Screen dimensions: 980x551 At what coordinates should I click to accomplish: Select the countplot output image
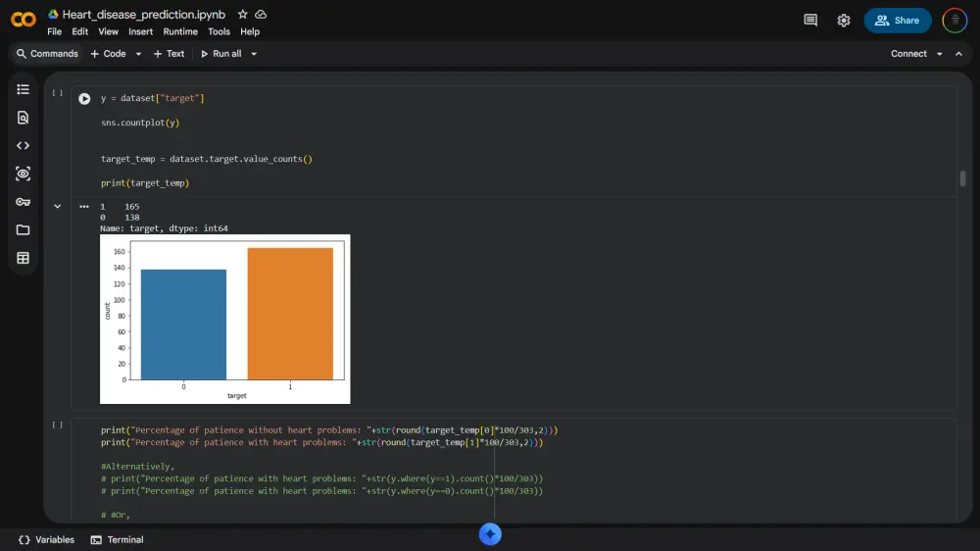[x=225, y=319]
